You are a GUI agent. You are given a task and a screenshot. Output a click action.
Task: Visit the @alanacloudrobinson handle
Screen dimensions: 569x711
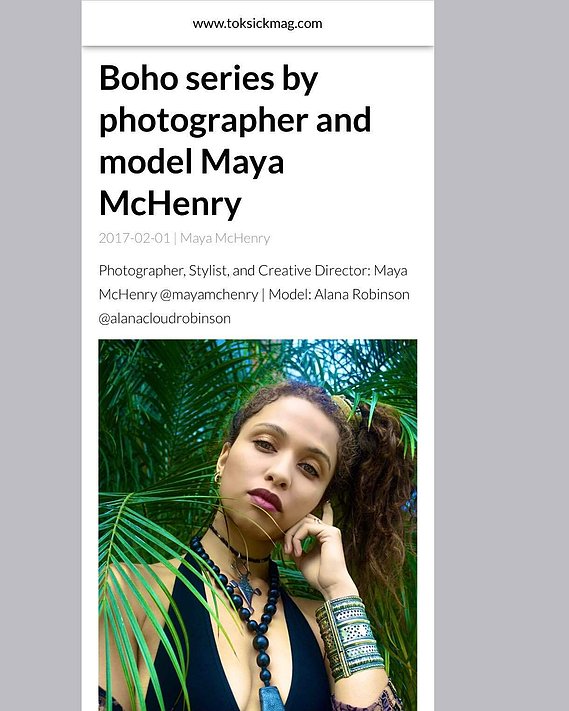pyautogui.click(x=165, y=318)
